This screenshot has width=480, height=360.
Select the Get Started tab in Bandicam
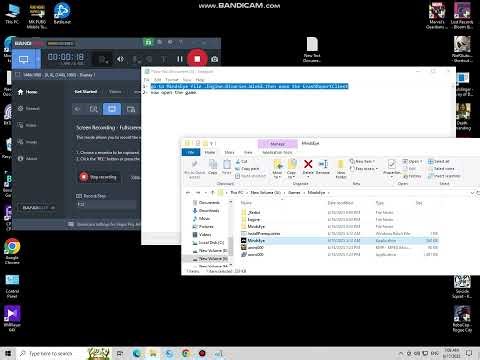86,92
